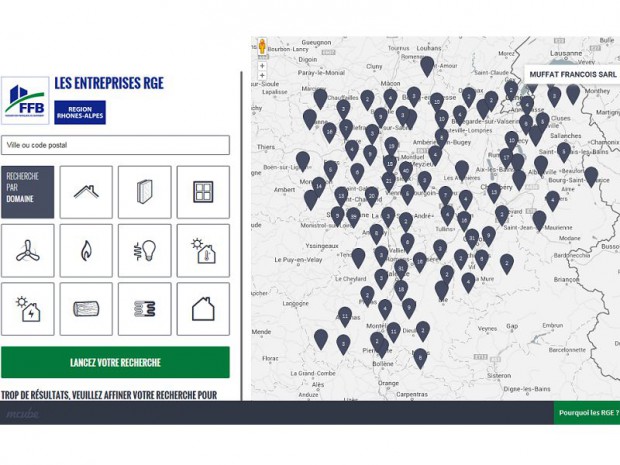This screenshot has height=465, width=620.
Task: Select the windows domain icon
Action: coord(203,192)
